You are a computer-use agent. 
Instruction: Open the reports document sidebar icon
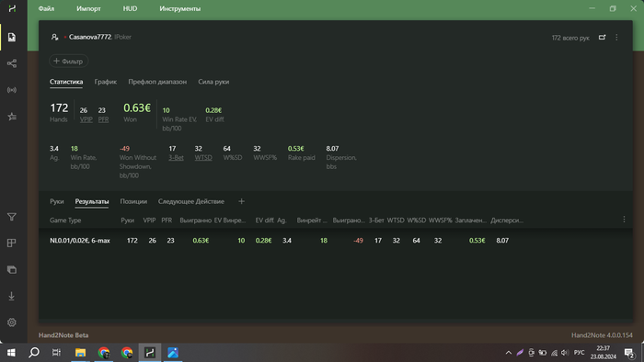click(x=12, y=38)
